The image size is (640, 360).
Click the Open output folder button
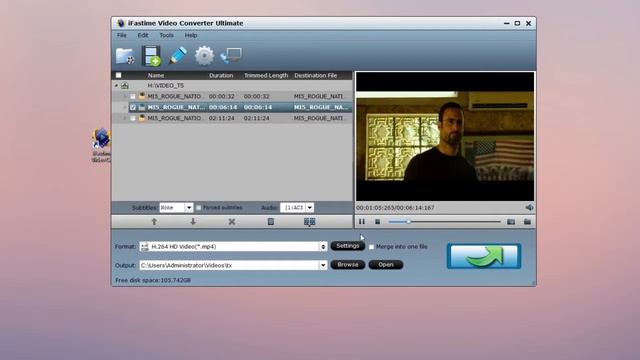(386, 264)
